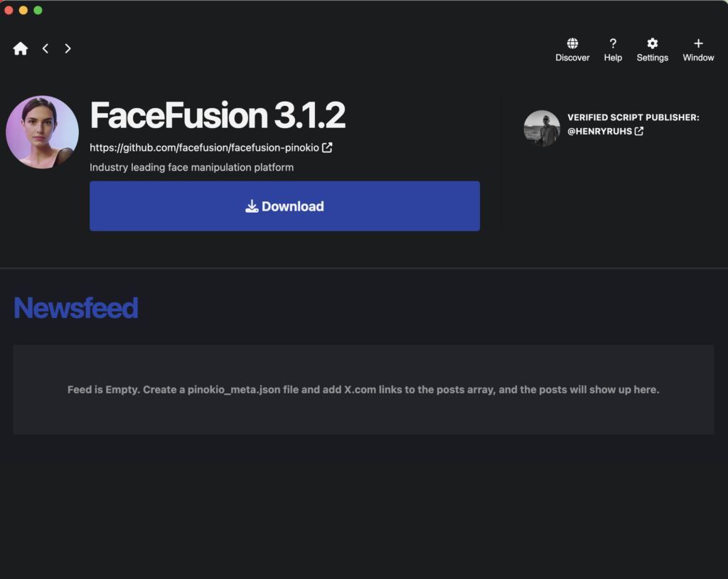
Task: Click the empty feed message box
Action: point(363,389)
